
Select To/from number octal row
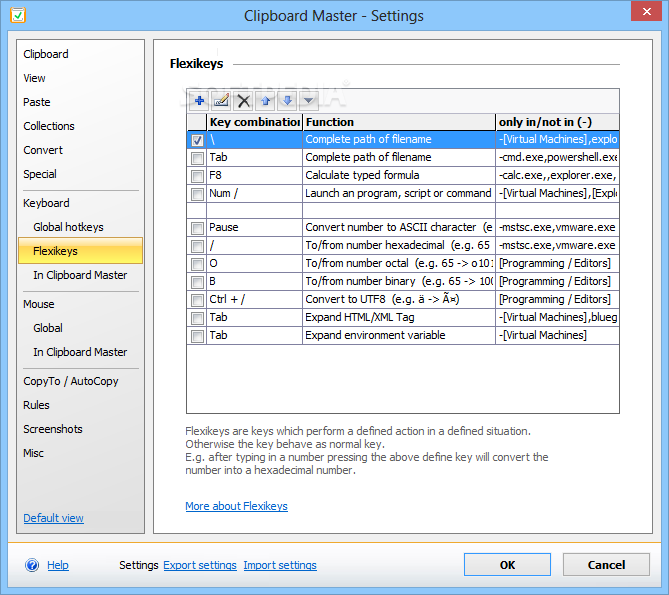click(x=403, y=263)
